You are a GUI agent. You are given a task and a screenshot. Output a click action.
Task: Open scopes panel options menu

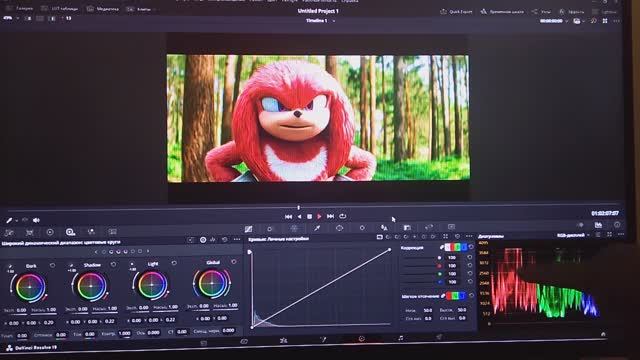(621, 234)
